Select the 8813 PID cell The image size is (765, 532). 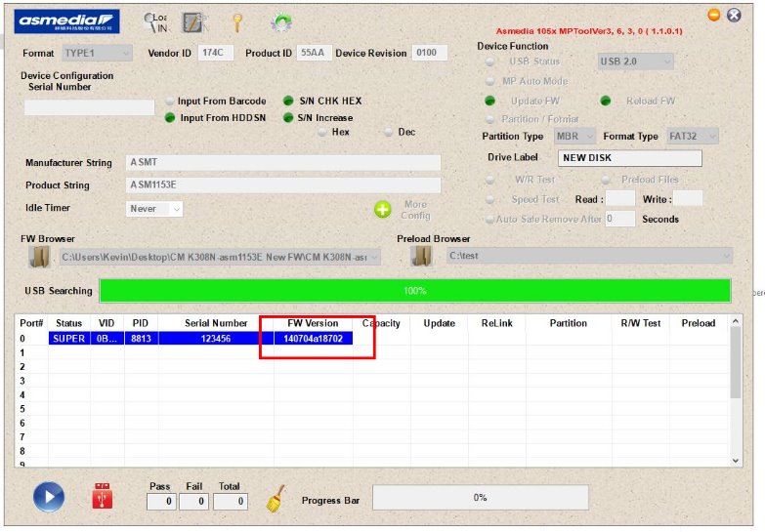pos(141,339)
